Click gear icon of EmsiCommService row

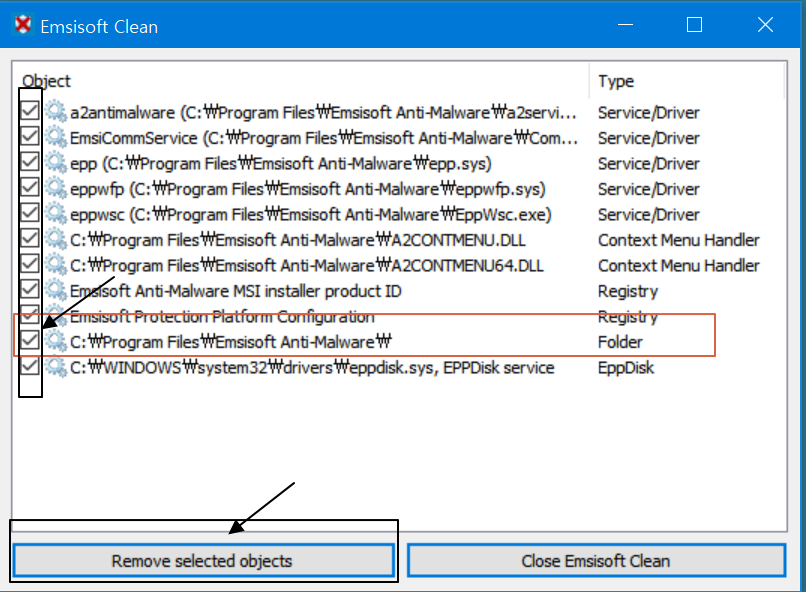(x=56, y=137)
